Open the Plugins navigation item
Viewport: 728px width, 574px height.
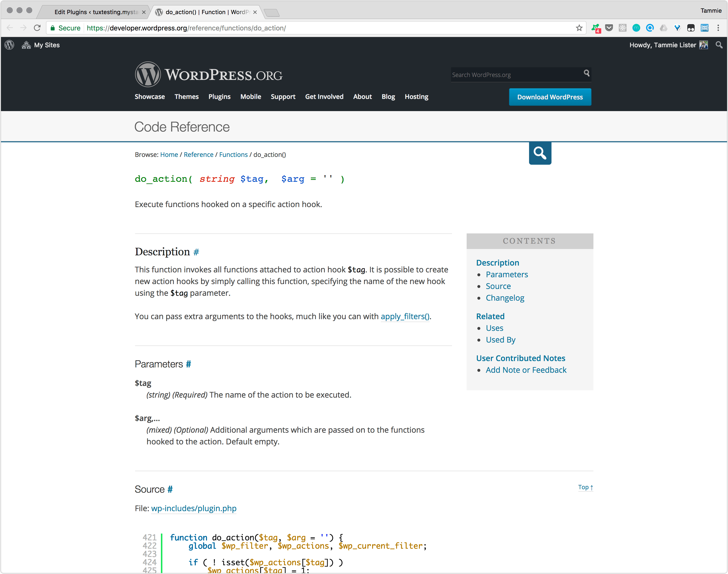coord(219,97)
